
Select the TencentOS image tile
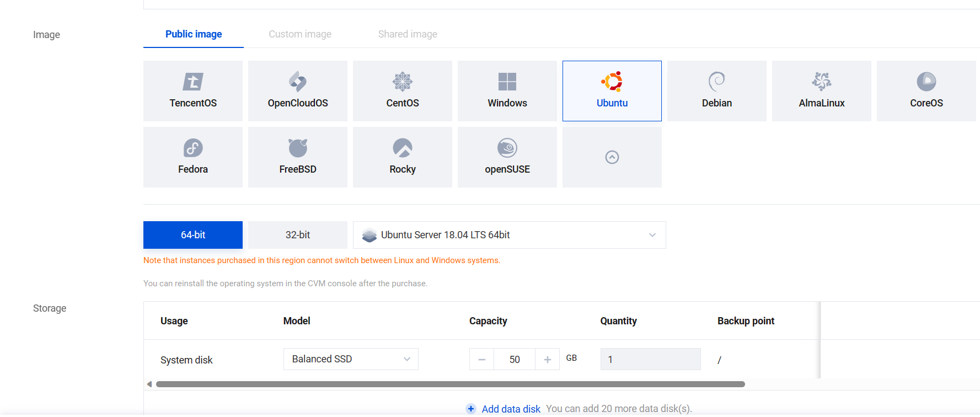tap(193, 91)
